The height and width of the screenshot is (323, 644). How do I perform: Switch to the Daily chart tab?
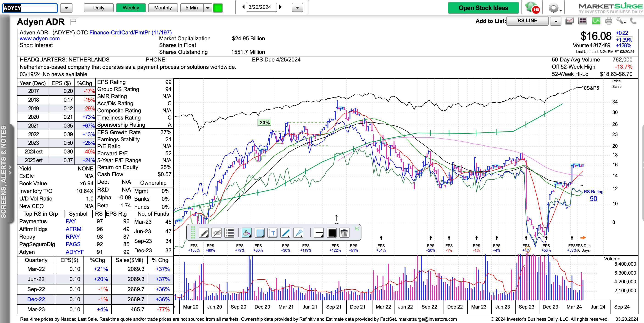click(x=98, y=8)
